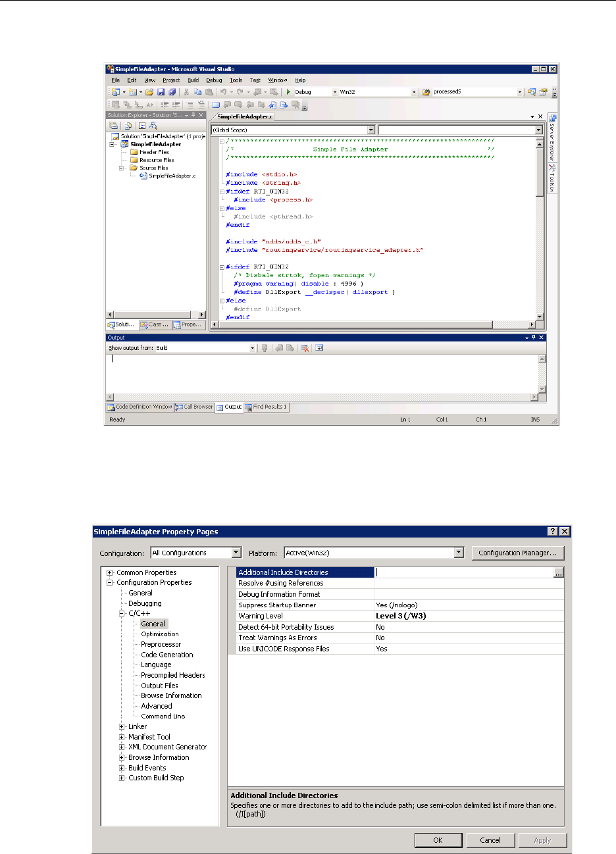The width and height of the screenshot is (616, 854).
Task: Click the Redo arrow icon
Action: (x=240, y=92)
